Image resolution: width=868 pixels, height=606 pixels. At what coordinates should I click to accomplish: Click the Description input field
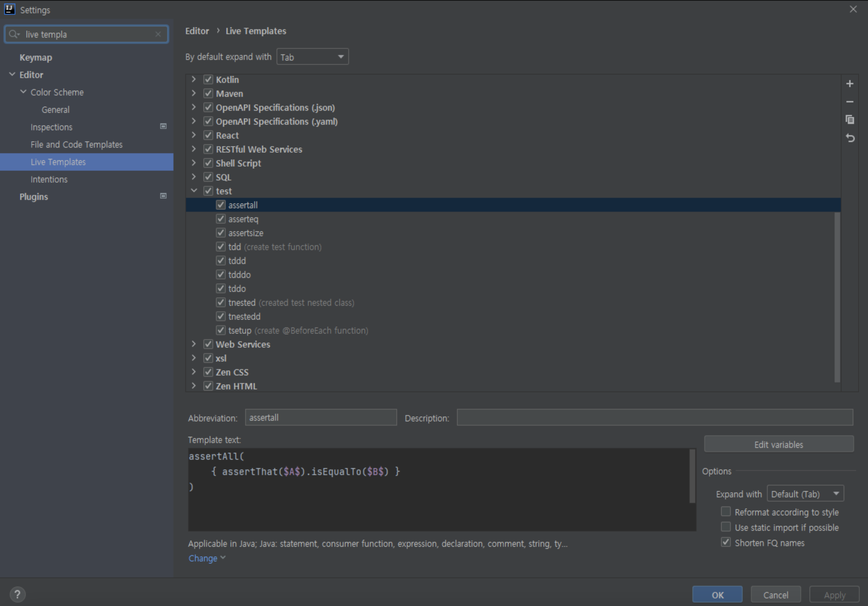point(654,417)
